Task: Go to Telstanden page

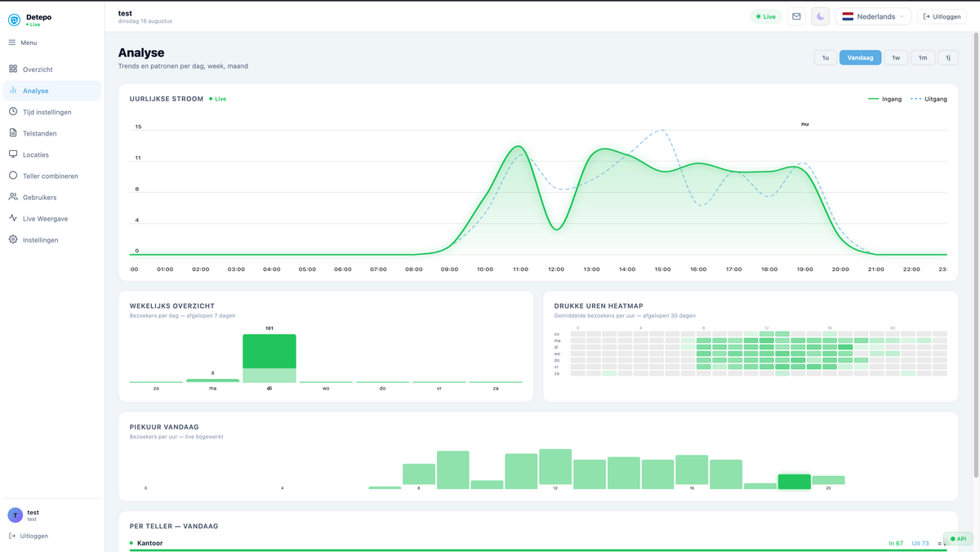Action: tap(52, 133)
